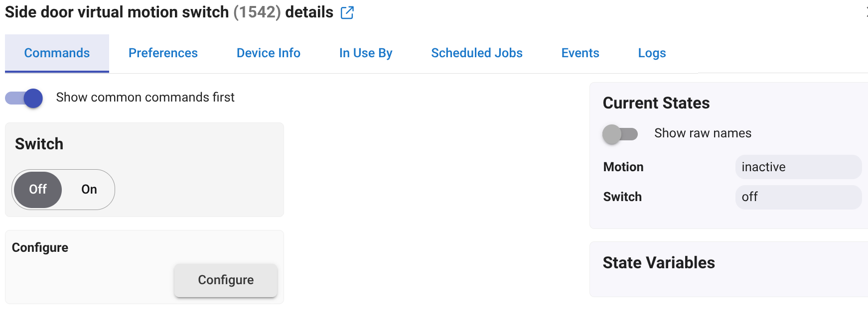Click the Switch off state value

798,197
